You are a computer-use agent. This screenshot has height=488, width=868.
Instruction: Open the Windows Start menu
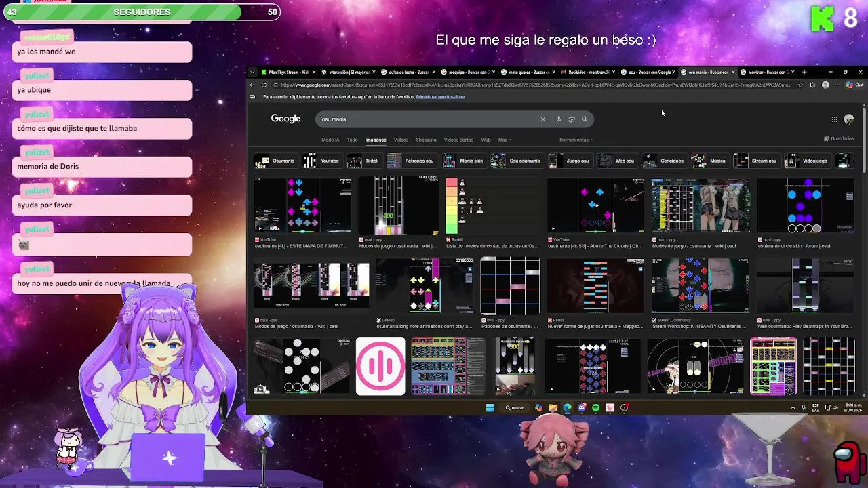490,407
